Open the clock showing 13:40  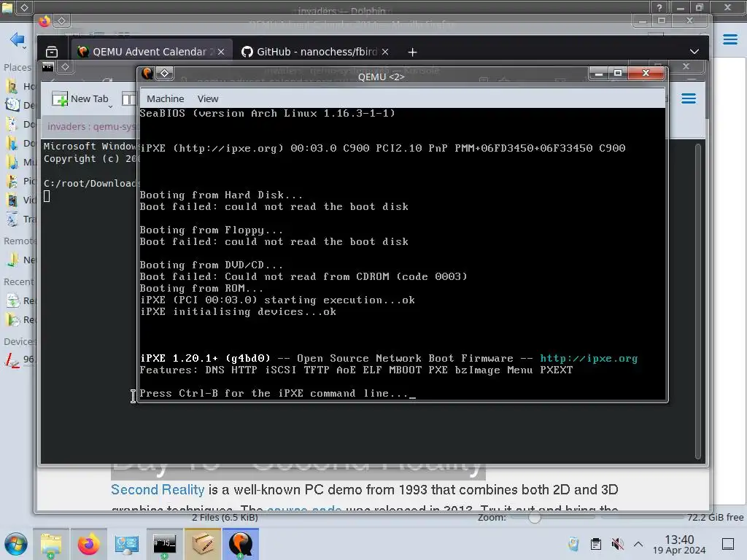tap(679, 544)
